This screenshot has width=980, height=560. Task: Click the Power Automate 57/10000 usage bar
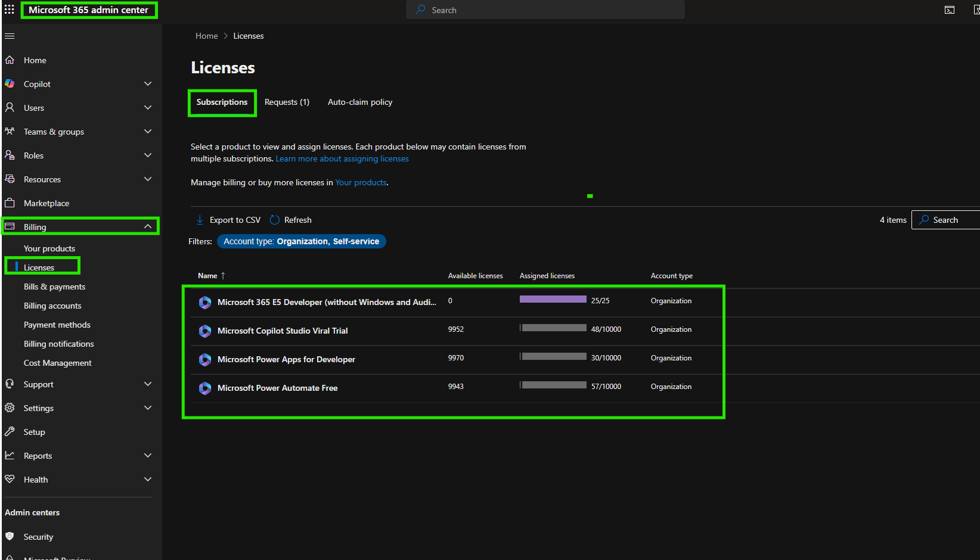(553, 385)
